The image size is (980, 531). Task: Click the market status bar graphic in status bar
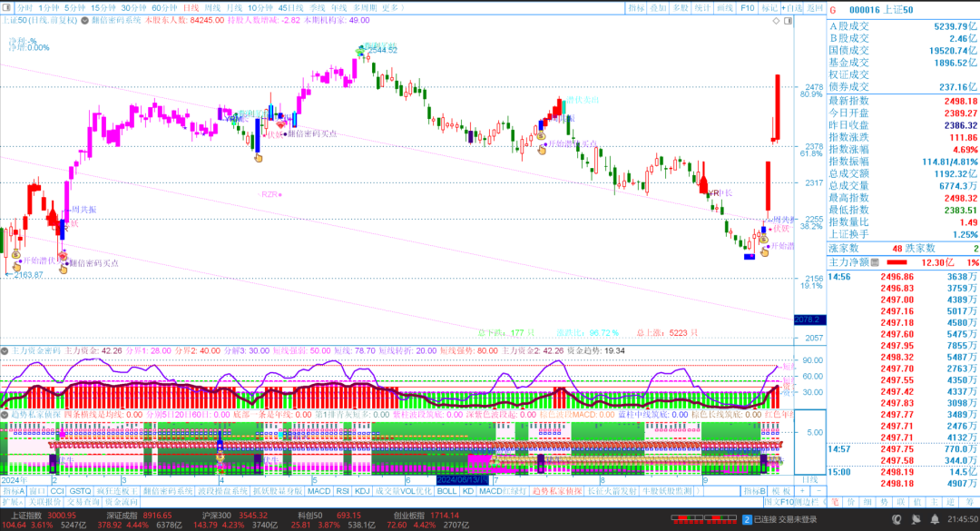[704, 520]
